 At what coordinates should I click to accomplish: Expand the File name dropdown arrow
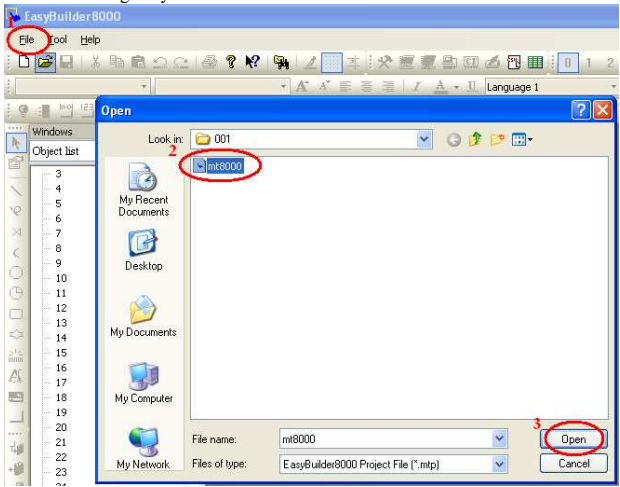499,439
